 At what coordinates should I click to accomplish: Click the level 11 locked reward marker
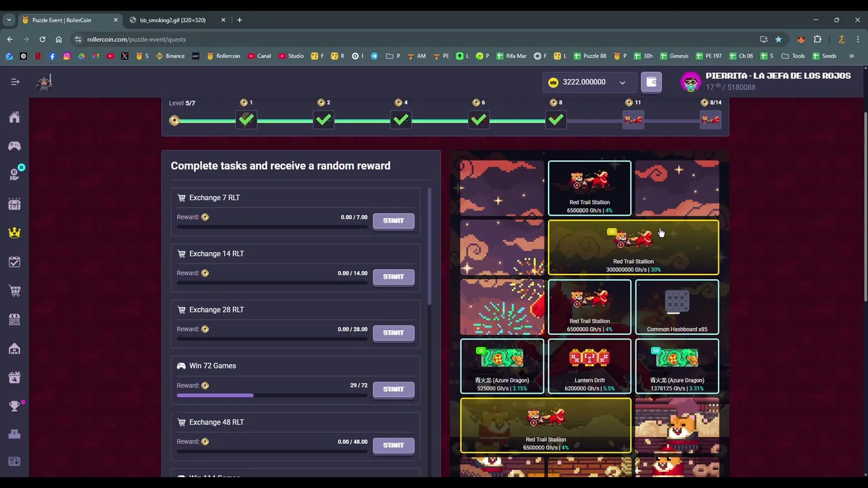[x=633, y=120]
